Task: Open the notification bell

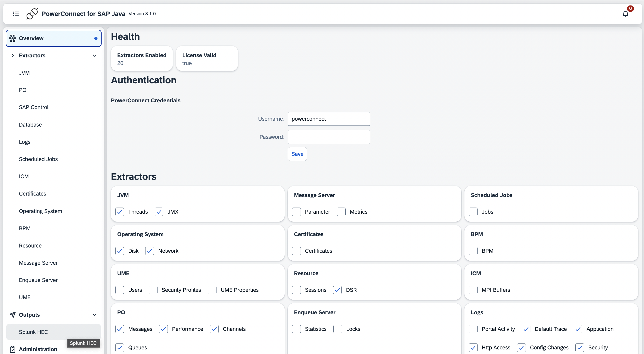Action: click(625, 14)
